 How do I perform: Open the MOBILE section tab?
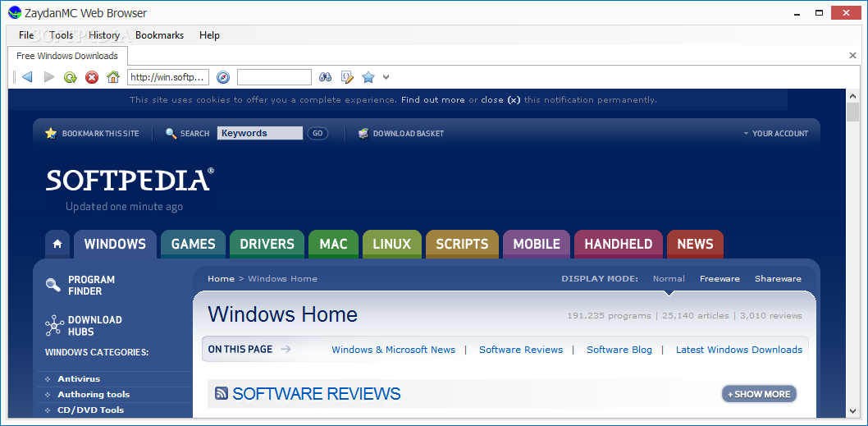tap(537, 245)
